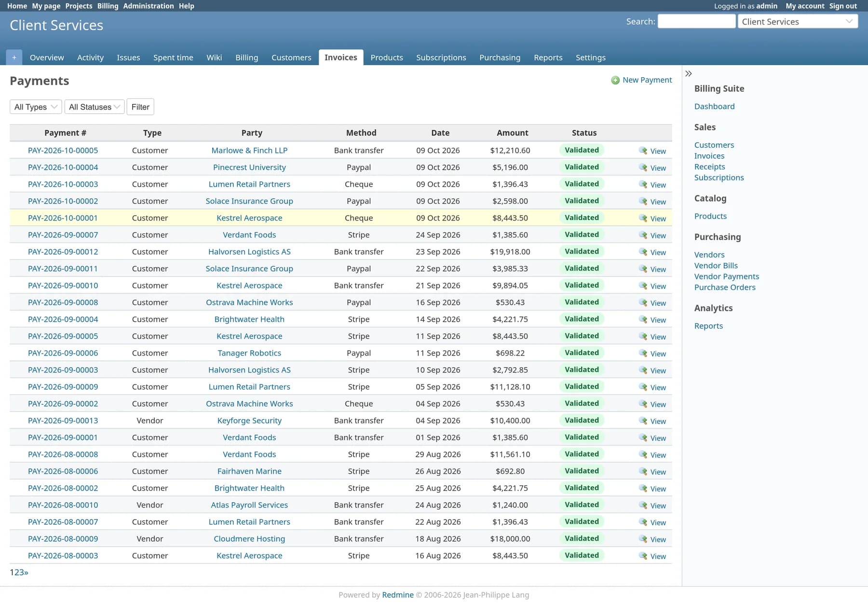Click view icon for PAY-2026-09-00012
This screenshot has height=603, width=868.
click(643, 252)
